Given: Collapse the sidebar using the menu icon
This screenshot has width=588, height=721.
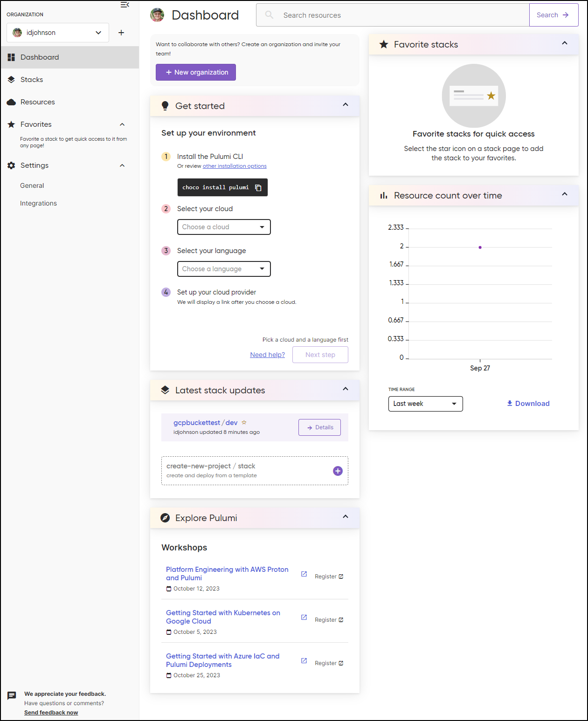Looking at the screenshot, I should [x=125, y=5].
